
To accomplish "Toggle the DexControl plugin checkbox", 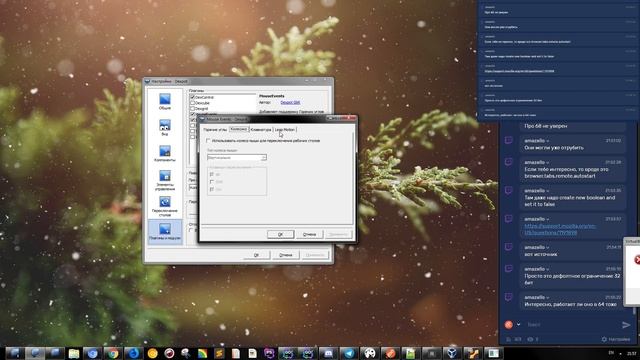I will [193, 97].
